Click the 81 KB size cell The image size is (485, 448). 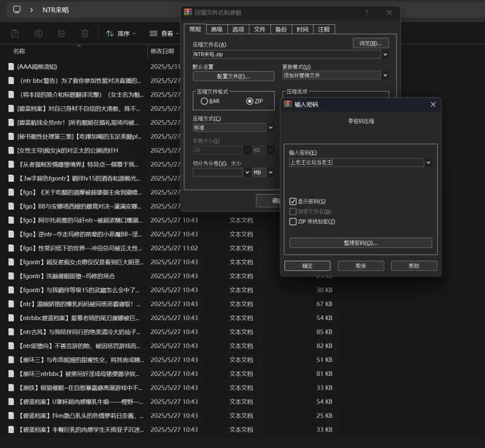[324, 374]
